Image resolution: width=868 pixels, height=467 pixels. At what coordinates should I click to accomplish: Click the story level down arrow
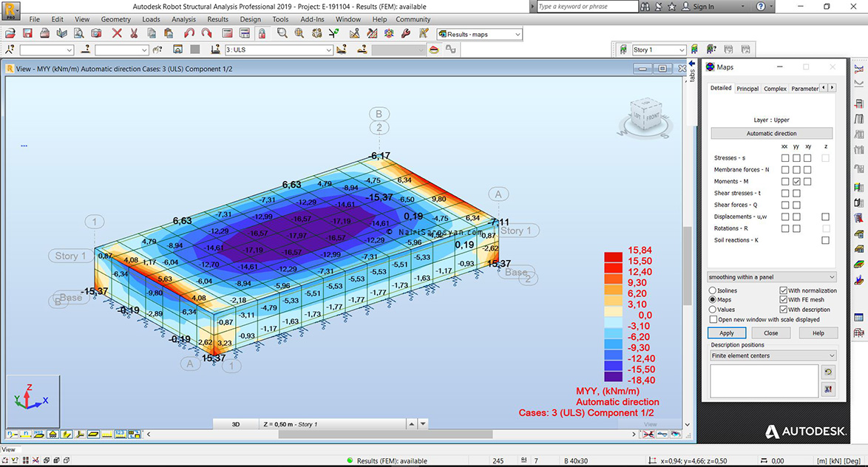coord(423,424)
